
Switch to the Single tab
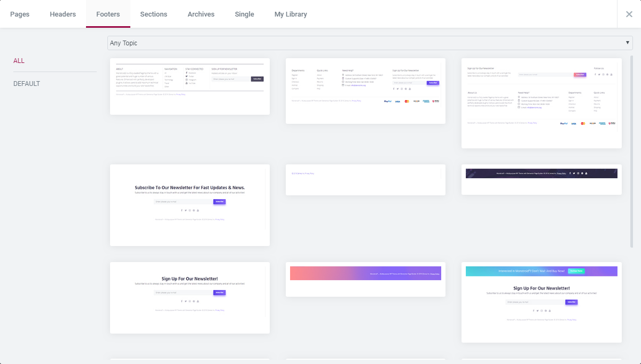(x=244, y=14)
